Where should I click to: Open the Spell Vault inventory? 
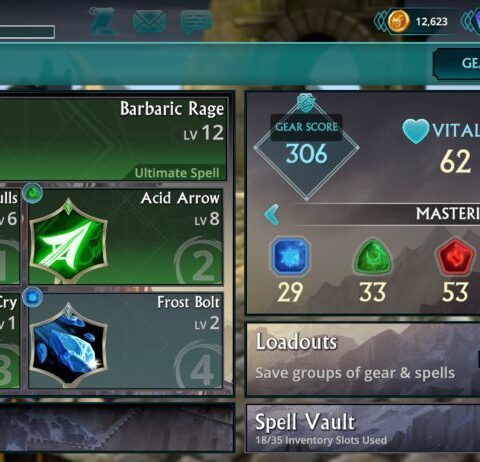pos(363,428)
